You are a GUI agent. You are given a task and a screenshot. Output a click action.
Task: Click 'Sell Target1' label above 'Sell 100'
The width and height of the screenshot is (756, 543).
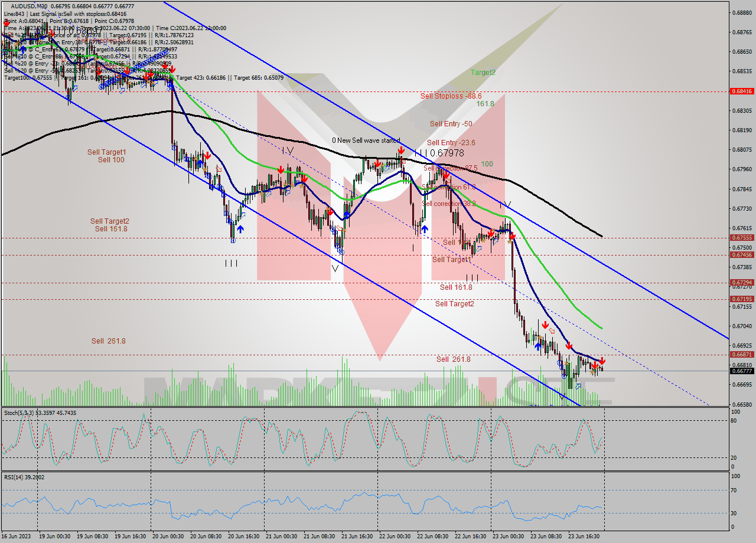click(107, 152)
